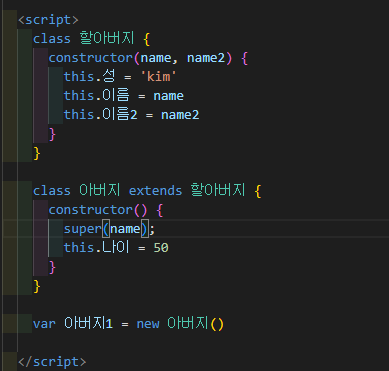Click variable name 아버지1
The image size is (389, 371).
click(x=88, y=324)
